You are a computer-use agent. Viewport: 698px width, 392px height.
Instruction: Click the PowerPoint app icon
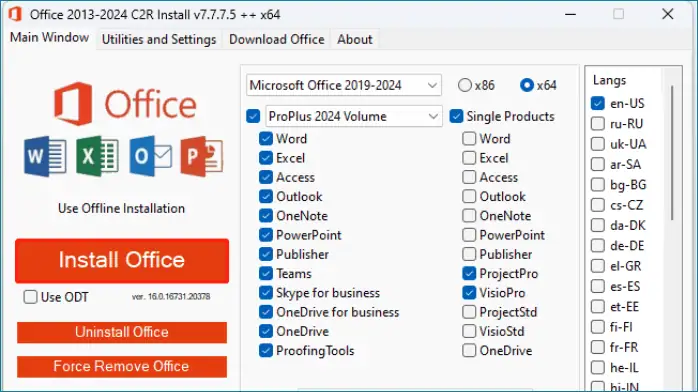tap(202, 156)
